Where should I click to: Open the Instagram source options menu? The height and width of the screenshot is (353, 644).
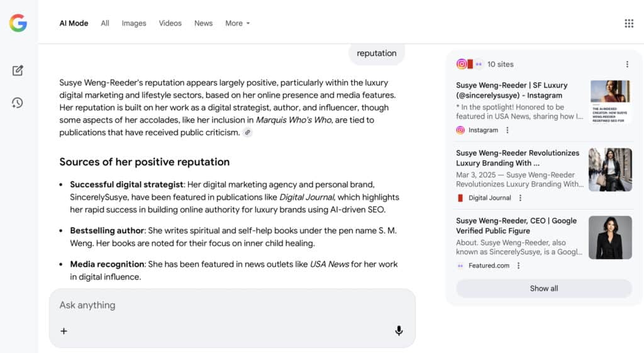(508, 130)
